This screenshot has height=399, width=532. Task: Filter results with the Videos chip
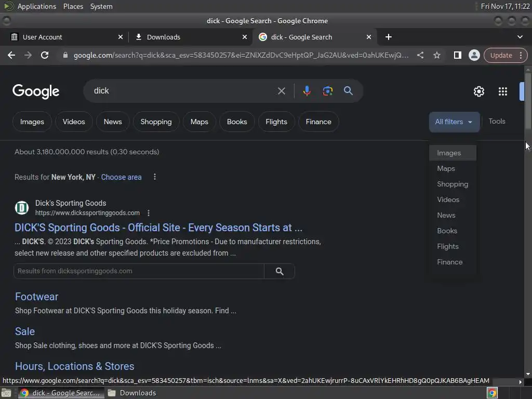(74, 122)
